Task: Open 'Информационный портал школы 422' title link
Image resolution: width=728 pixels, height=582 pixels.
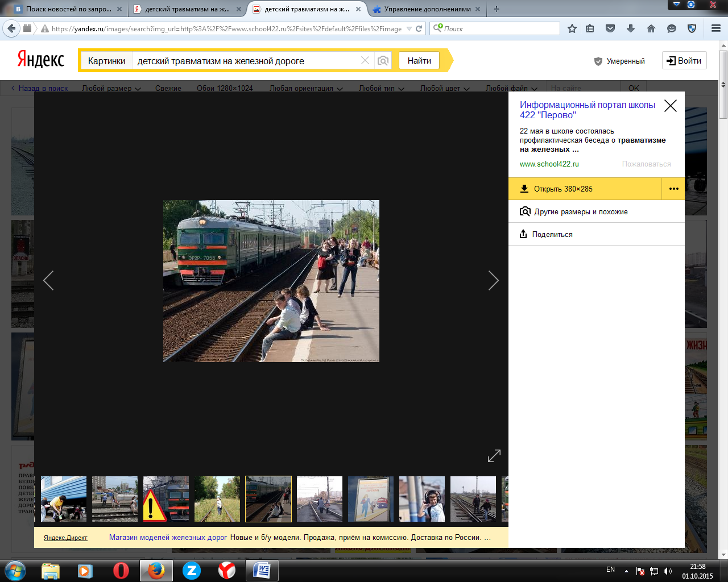Action: pos(588,110)
